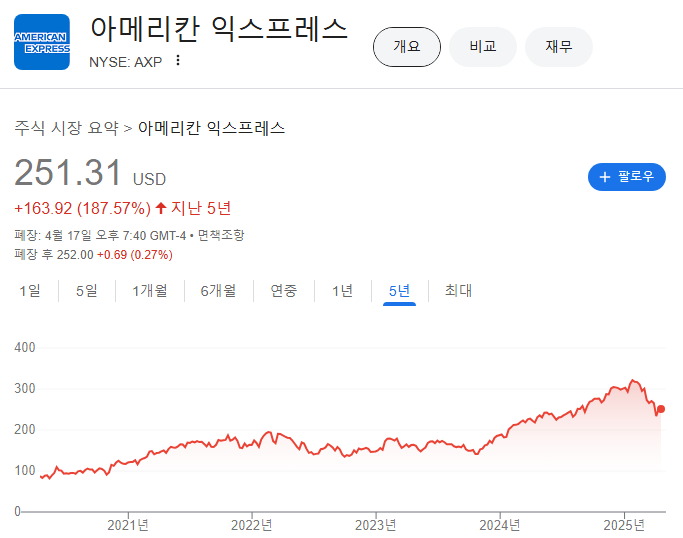This screenshot has height=538, width=683.
Task: Click the American Express logo
Action: 42,42
